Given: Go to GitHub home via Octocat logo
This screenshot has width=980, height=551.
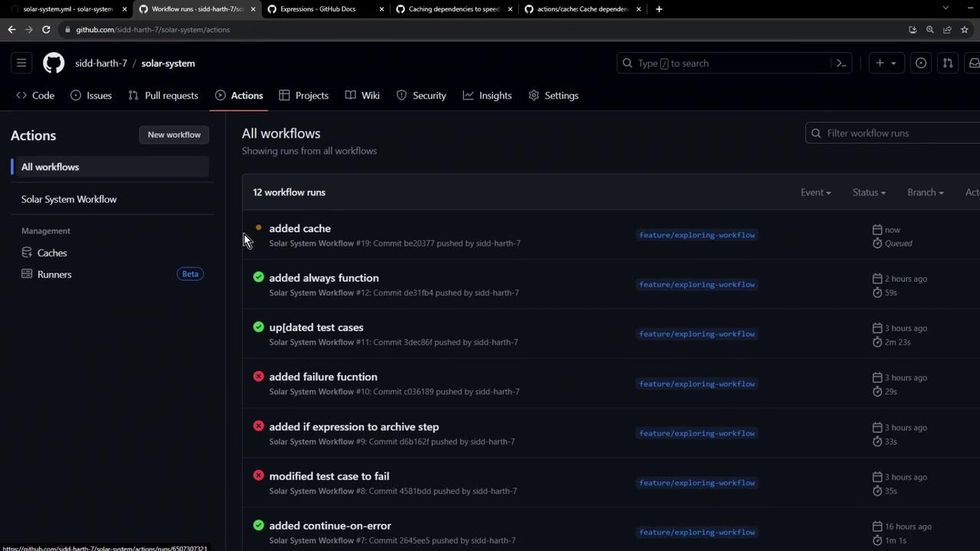Looking at the screenshot, I should [54, 64].
